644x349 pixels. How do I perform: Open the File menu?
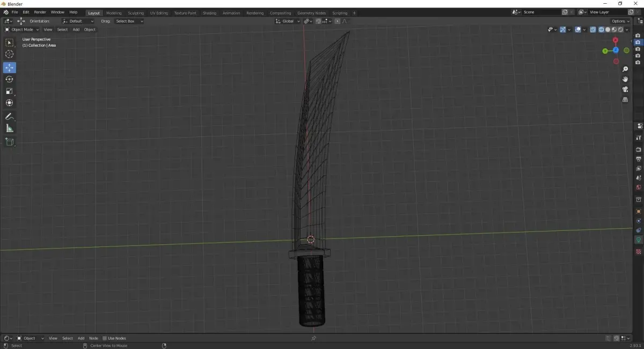click(x=14, y=12)
